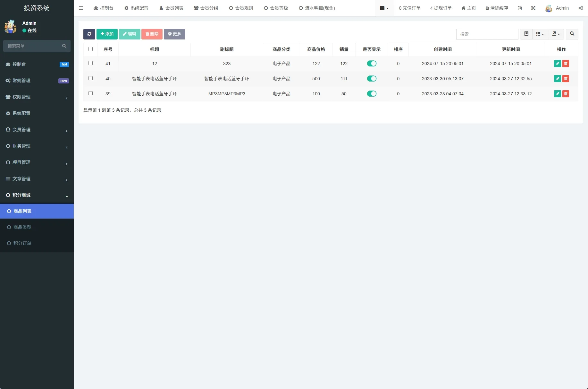
Task: Go to 商品类型 in the sidebar
Action: pyautogui.click(x=23, y=227)
